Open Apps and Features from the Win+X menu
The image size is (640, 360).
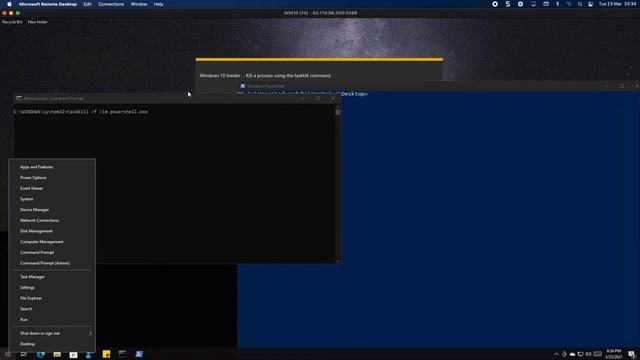(x=52, y=167)
